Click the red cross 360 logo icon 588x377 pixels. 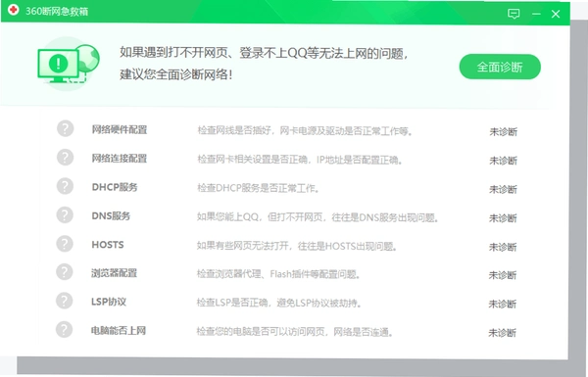click(13, 10)
